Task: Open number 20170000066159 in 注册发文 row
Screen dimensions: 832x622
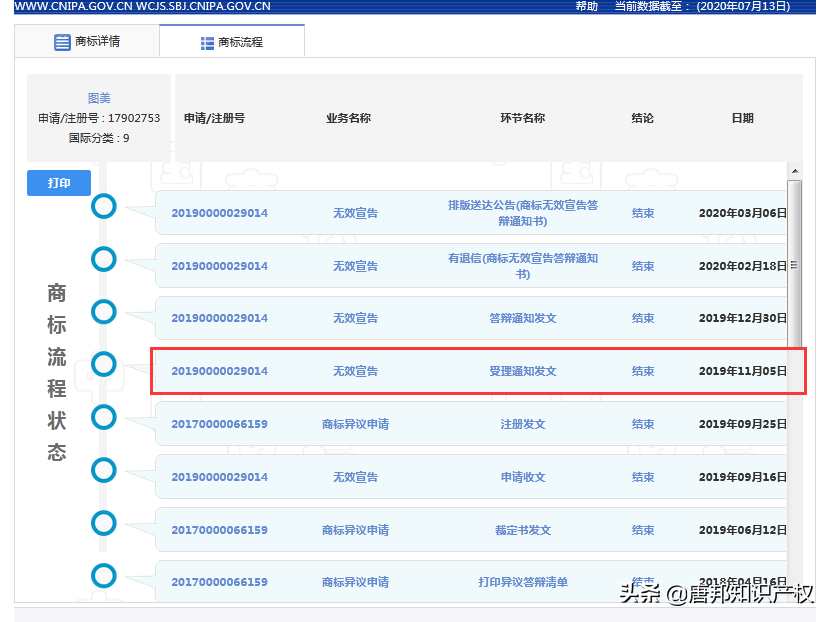Action: point(219,424)
